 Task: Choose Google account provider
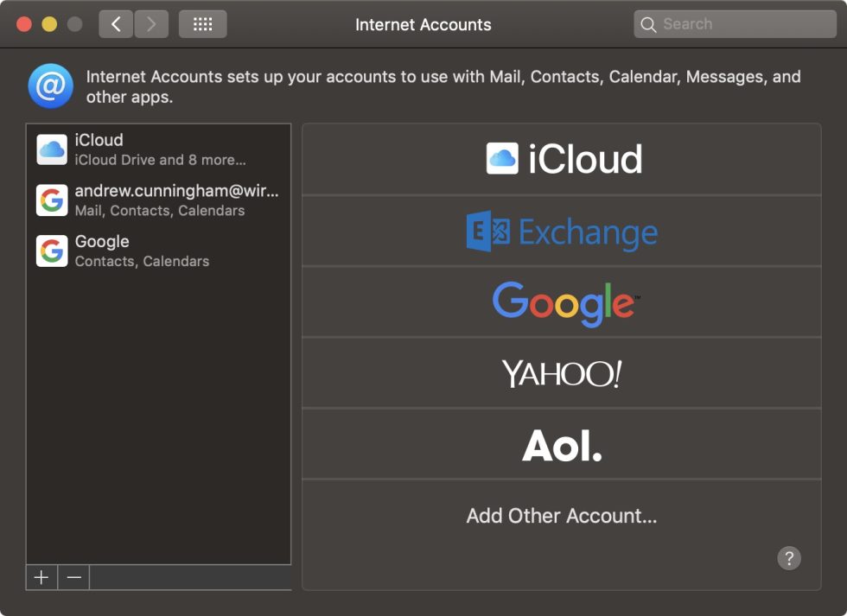point(561,302)
